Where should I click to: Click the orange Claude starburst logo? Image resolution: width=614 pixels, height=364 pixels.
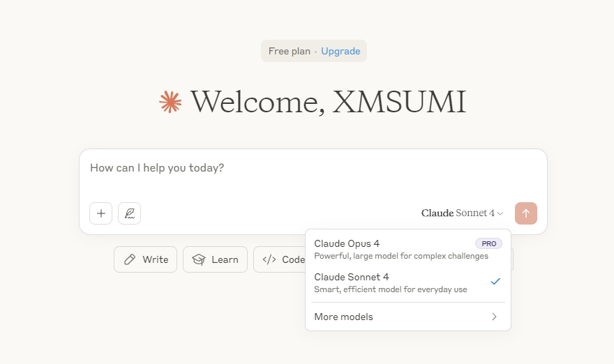coord(170,102)
